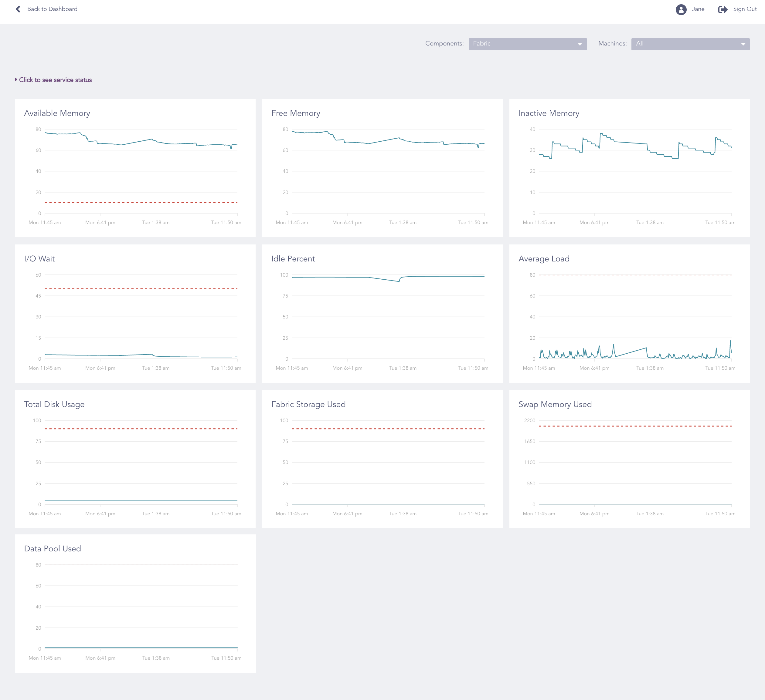Click the disclosure triangle before service status
The image size is (765, 700).
16,80
